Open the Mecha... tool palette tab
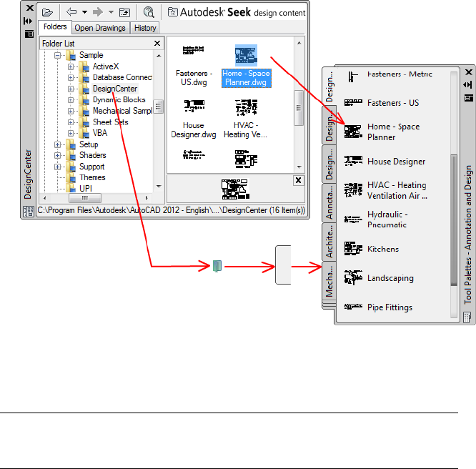Viewport: 476px width, 469px height. (x=329, y=281)
